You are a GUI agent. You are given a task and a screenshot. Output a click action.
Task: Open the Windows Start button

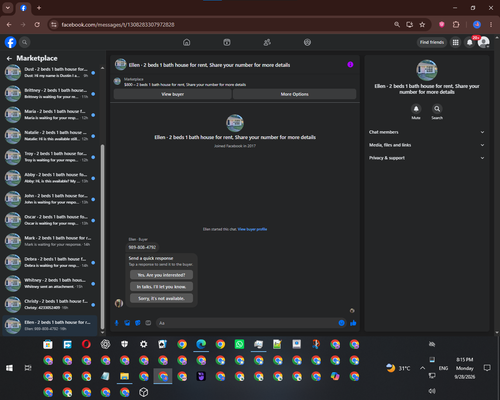coord(9,368)
